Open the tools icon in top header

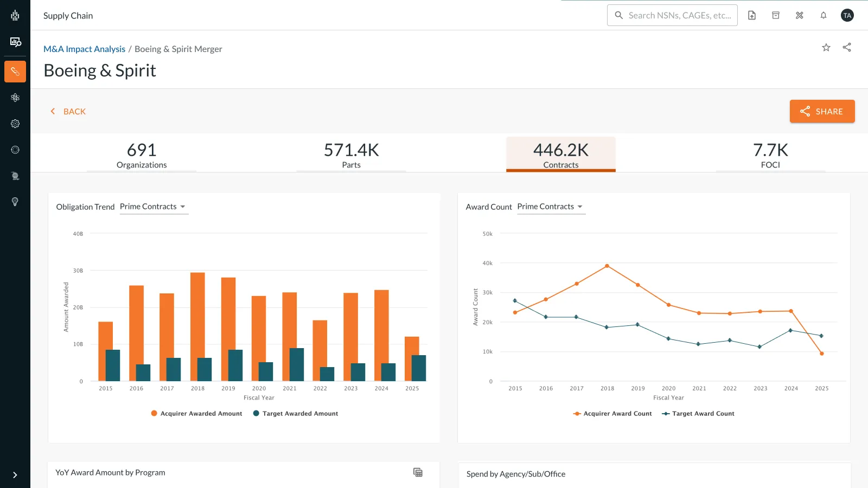pos(800,15)
